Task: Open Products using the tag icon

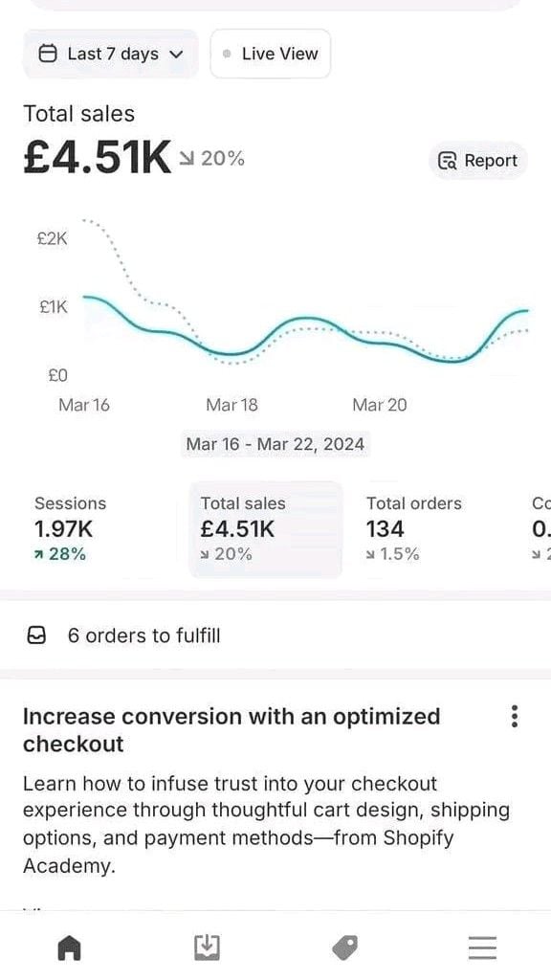Action: tap(345, 947)
